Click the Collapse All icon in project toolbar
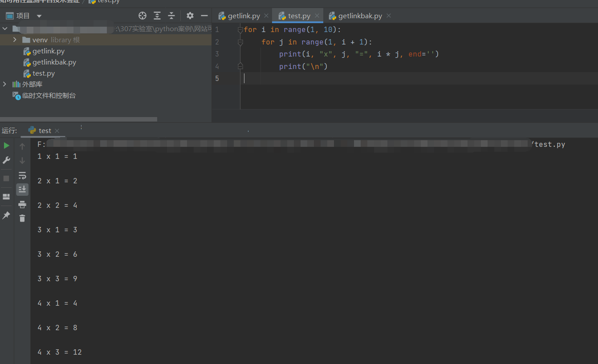The width and height of the screenshot is (598, 364). (x=171, y=16)
